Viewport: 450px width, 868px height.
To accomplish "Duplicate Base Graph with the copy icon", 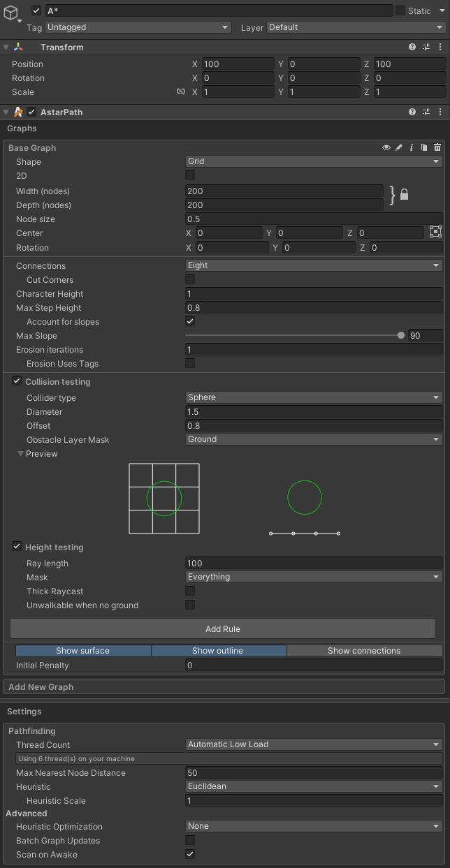I will coord(424,147).
